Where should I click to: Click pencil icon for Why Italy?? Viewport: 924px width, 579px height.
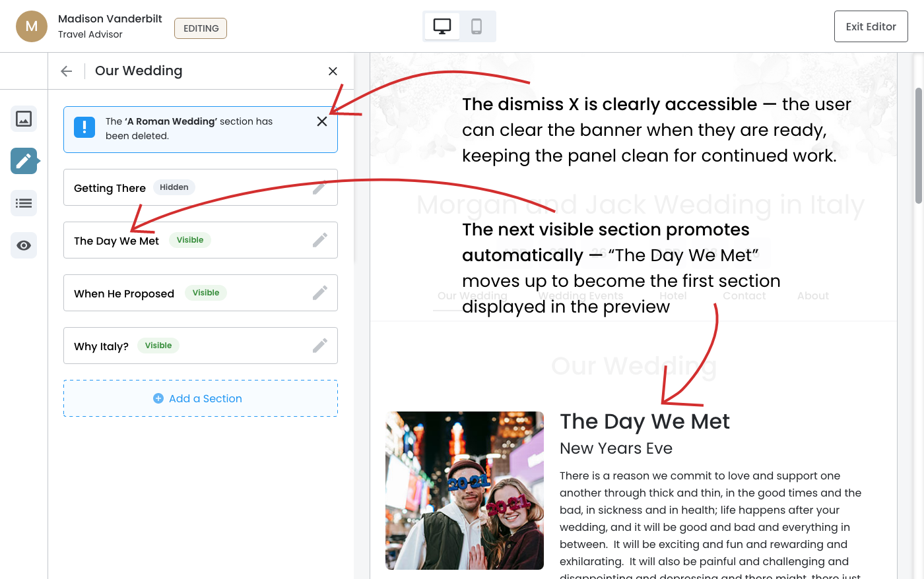(320, 346)
